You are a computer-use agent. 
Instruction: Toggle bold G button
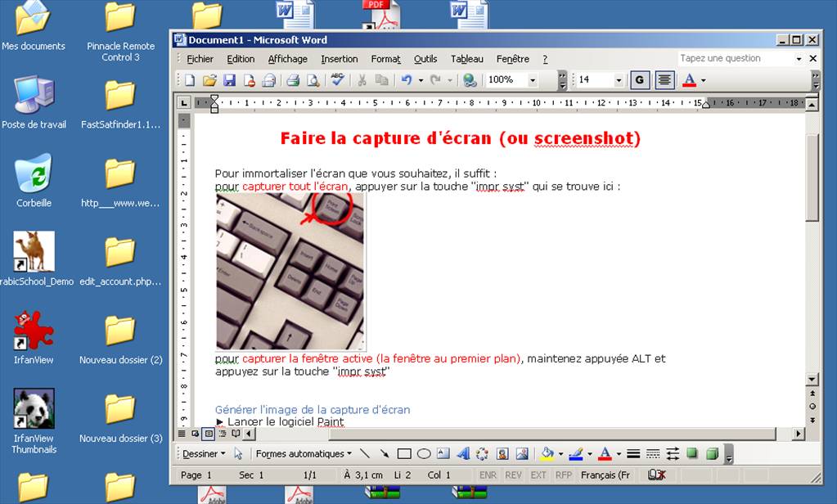pos(639,80)
